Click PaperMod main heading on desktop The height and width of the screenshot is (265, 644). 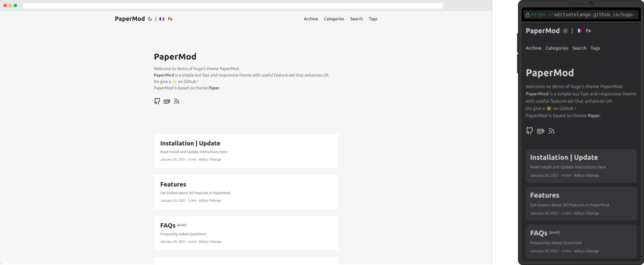(x=175, y=56)
